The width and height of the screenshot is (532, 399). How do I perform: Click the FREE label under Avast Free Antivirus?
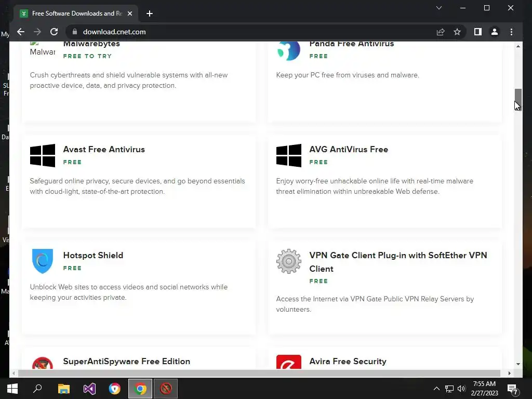click(x=72, y=162)
